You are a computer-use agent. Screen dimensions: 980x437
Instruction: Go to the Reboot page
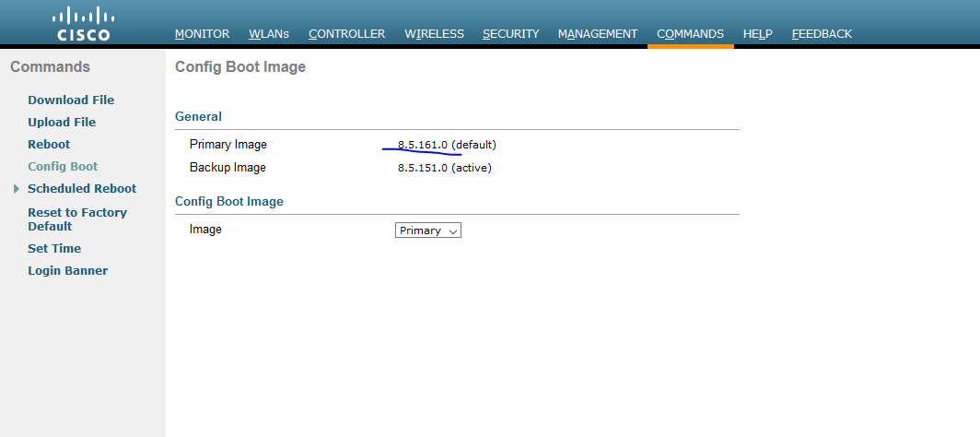pyautogui.click(x=49, y=145)
